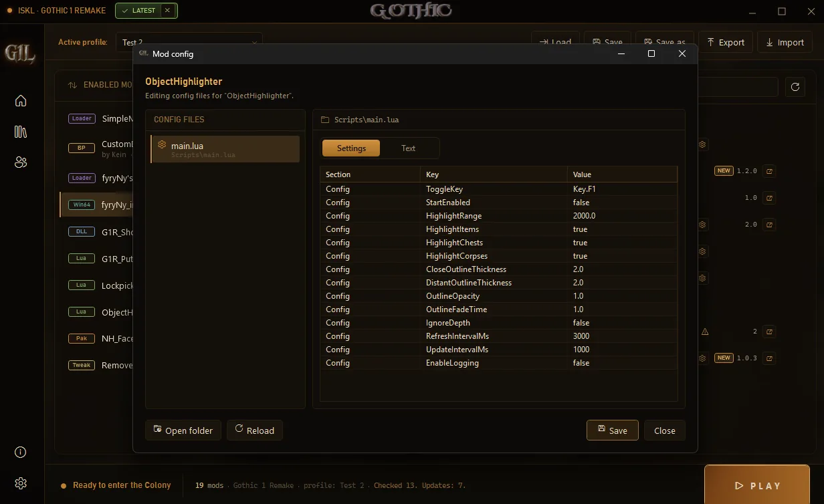Edit RefreshIntervalMs value 3000
The width and height of the screenshot is (824, 504).
622,336
